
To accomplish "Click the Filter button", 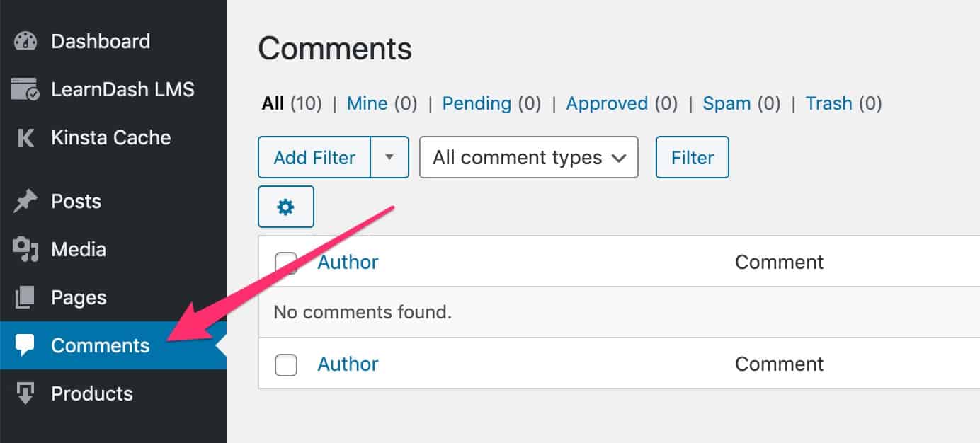I will (692, 157).
